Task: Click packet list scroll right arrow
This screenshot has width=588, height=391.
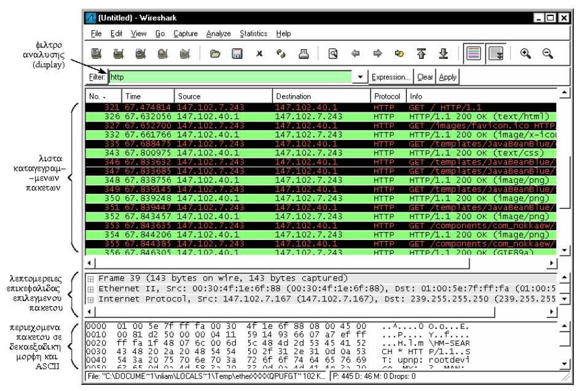Action: 552,263
